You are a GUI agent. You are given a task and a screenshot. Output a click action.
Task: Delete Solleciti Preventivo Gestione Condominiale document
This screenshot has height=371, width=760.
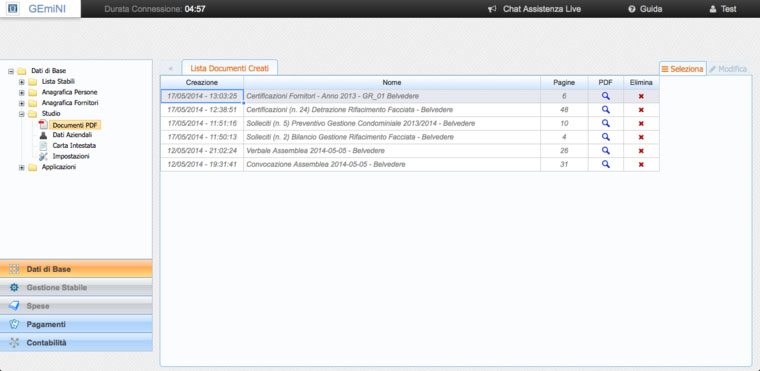[x=641, y=124]
